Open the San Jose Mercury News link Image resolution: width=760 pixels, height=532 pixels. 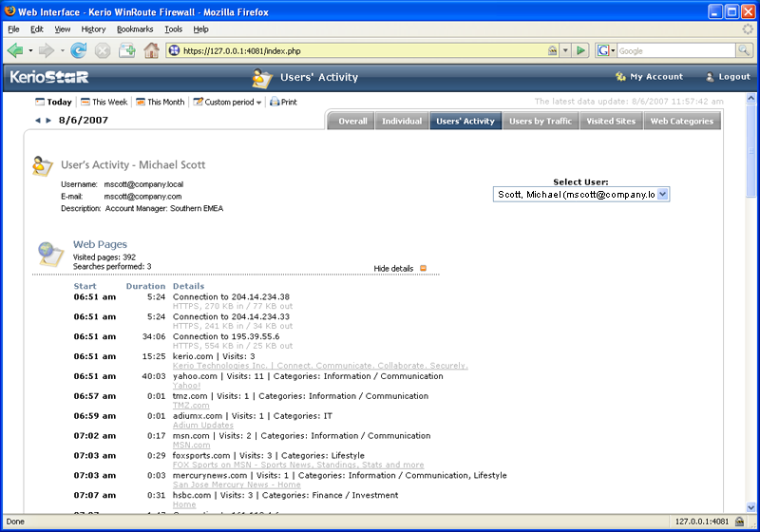pos(237,485)
